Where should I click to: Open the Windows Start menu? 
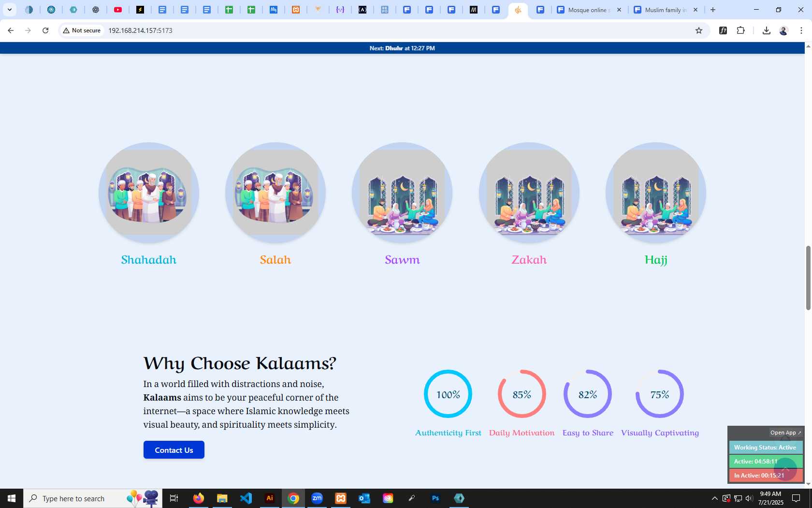click(x=12, y=498)
